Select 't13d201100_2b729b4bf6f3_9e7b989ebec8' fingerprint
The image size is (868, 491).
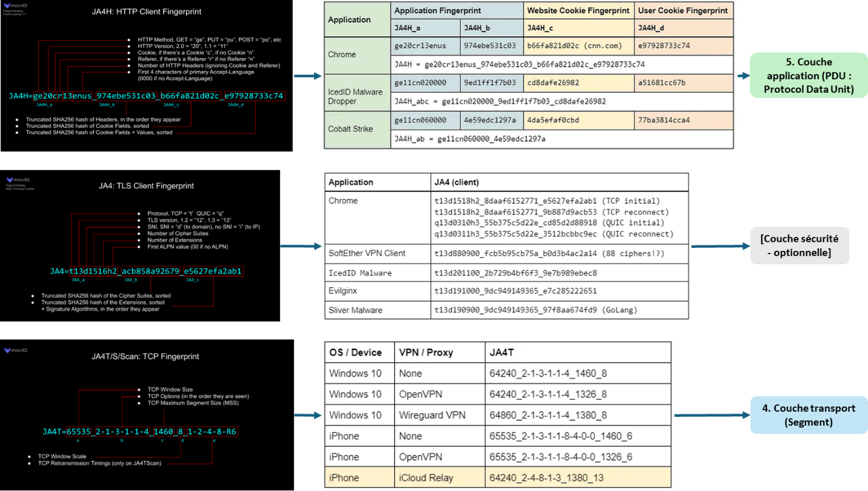click(515, 273)
